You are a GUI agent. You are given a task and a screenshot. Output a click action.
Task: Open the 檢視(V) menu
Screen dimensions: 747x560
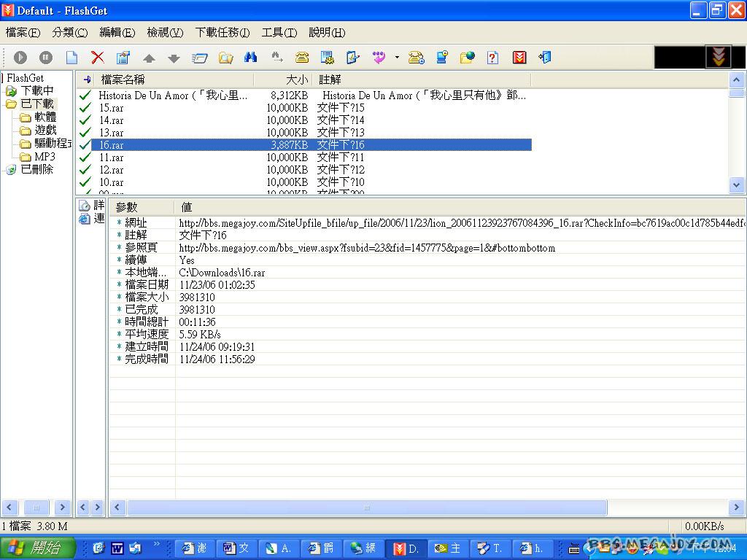point(165,32)
